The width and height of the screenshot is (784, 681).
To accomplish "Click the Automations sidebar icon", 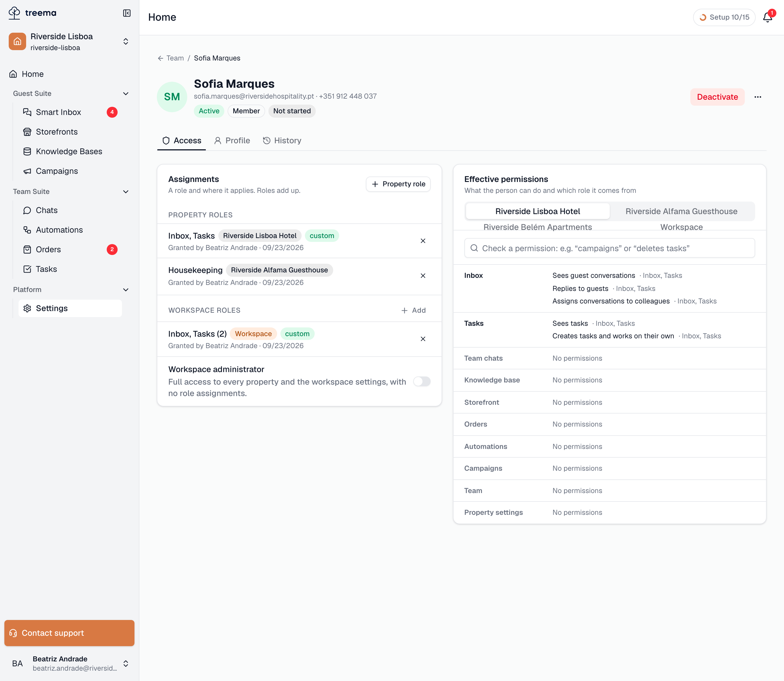I will pyautogui.click(x=27, y=230).
